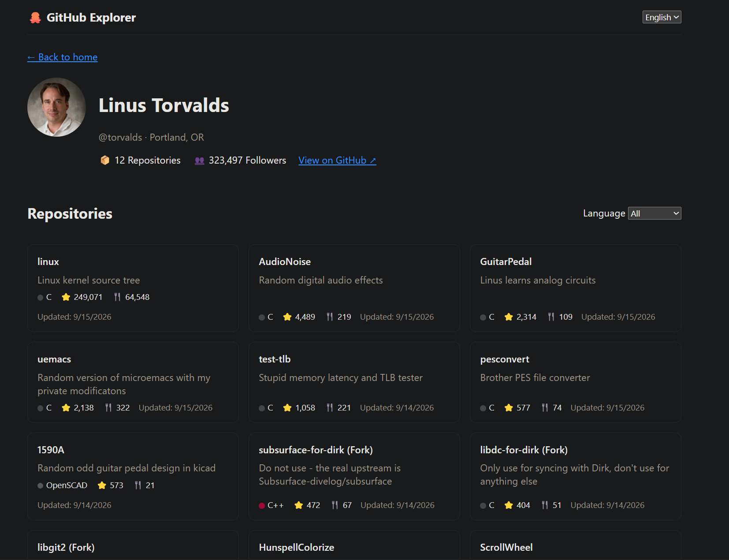Click the star icon next to 577
Image resolution: width=729 pixels, height=560 pixels.
[x=509, y=408]
